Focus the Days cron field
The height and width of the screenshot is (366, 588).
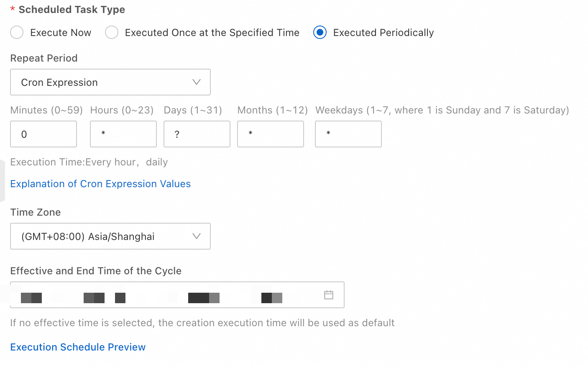click(x=197, y=134)
